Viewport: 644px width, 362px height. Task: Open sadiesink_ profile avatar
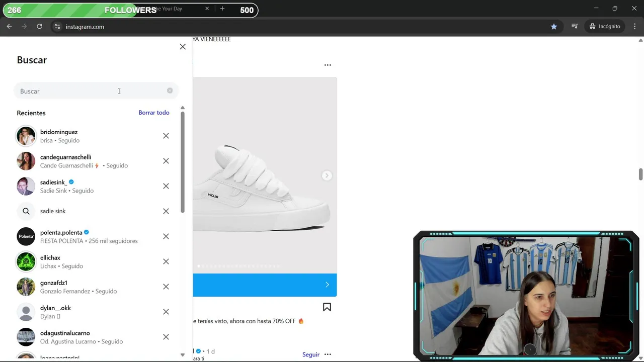[26, 186]
